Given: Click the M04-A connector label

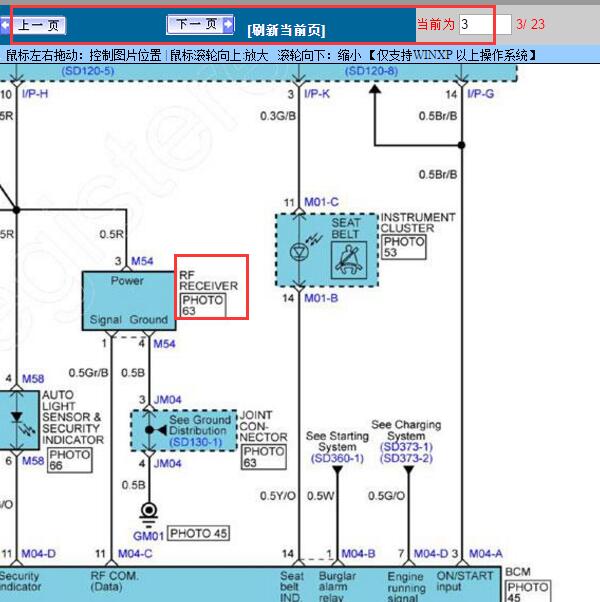Looking at the screenshot, I should [x=486, y=554].
